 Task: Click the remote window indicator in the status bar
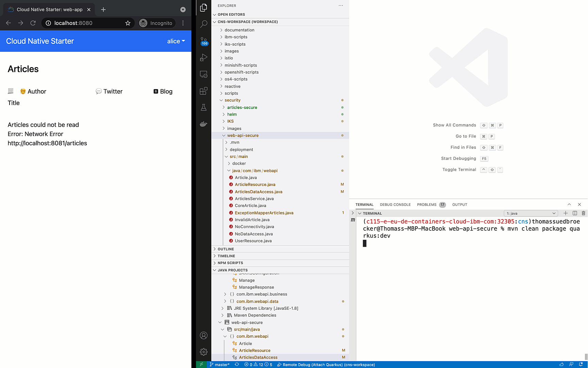tap(201, 365)
